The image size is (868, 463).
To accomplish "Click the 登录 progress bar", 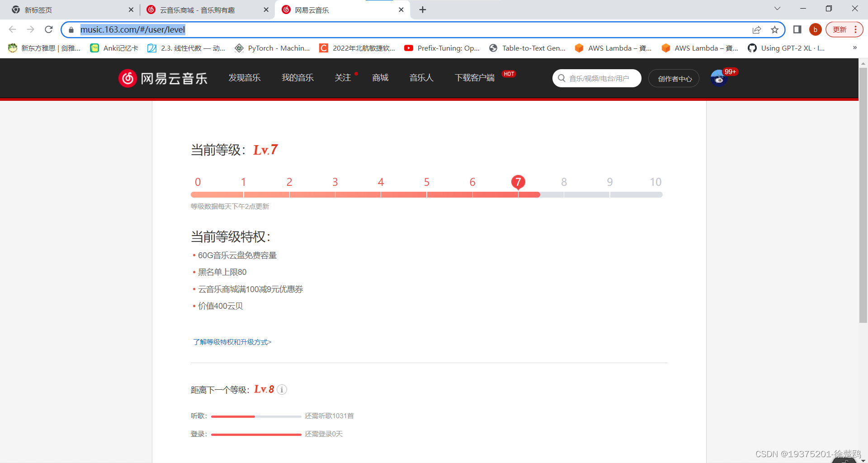I will pos(256,435).
